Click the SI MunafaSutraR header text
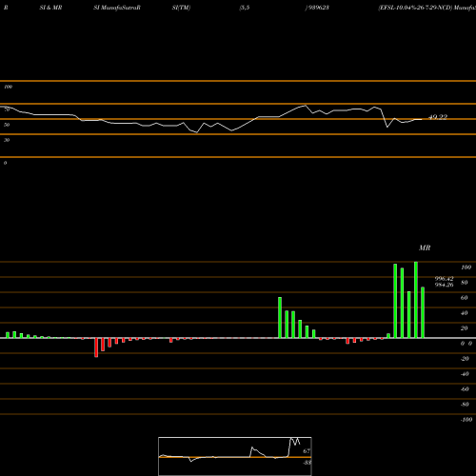Viewport: 476px width, 476px height. 117,8
